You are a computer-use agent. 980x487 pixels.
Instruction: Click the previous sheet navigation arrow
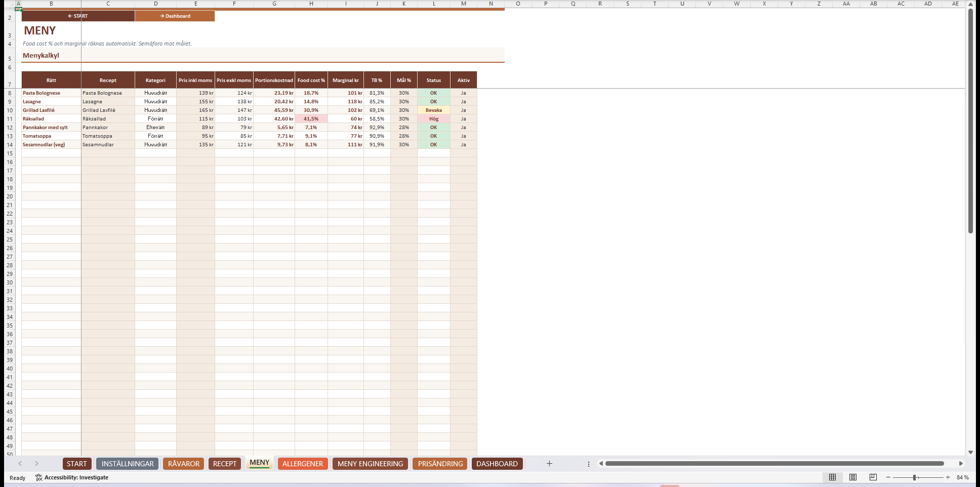click(20, 464)
